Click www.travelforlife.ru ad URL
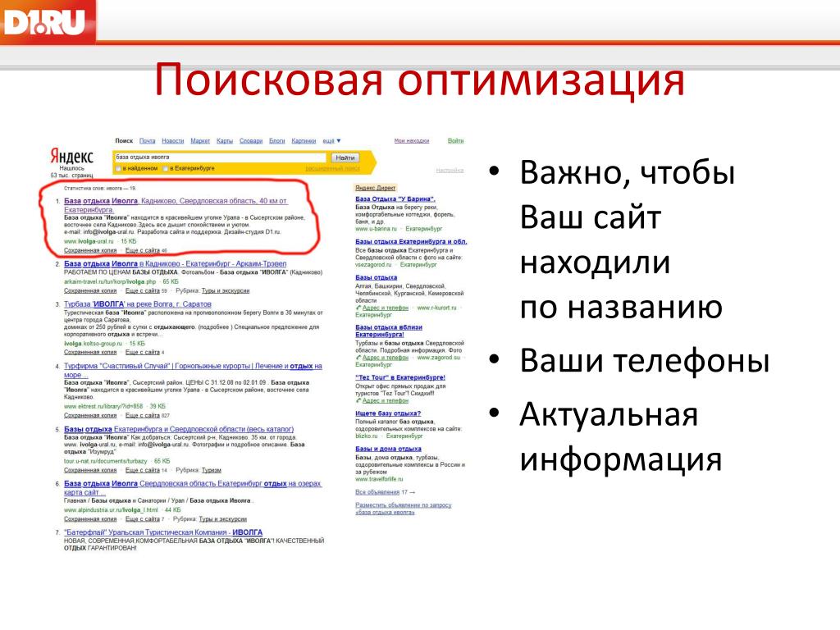Image resolution: width=840 pixels, height=630 pixels. [379, 479]
